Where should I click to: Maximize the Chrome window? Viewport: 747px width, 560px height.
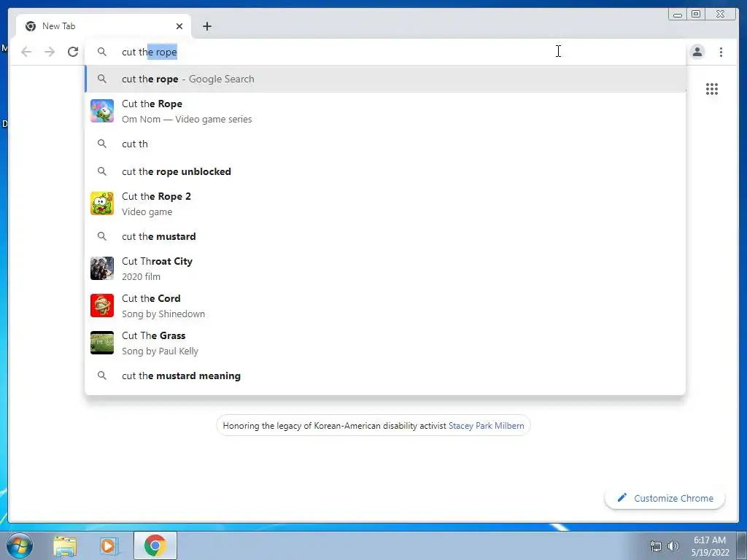[696, 15]
